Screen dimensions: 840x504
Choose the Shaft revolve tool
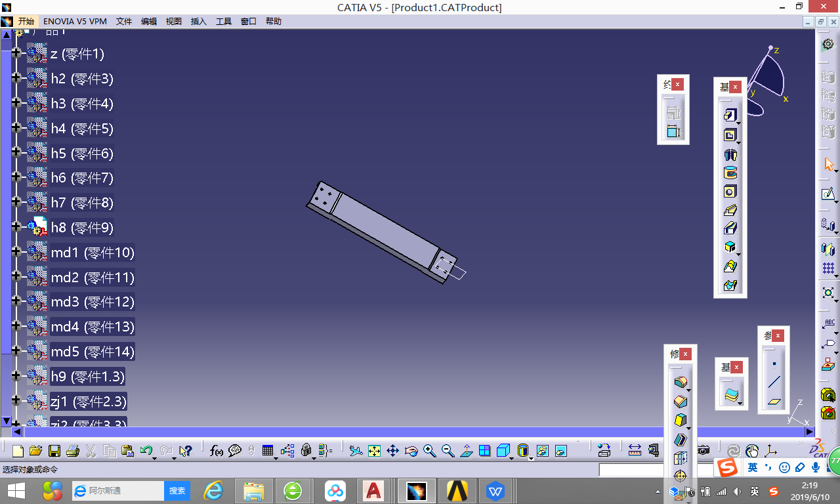(730, 154)
